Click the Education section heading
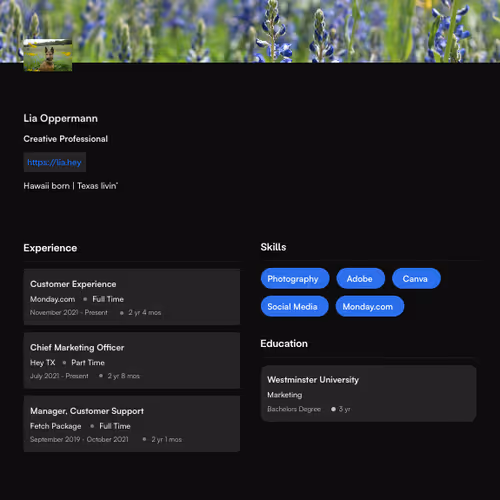Viewport: 500px width, 500px height. (284, 344)
